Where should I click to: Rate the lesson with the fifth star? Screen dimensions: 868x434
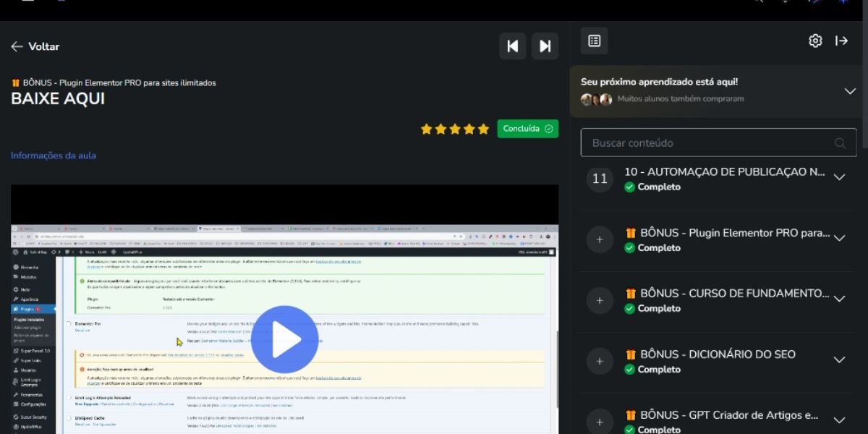(484, 129)
